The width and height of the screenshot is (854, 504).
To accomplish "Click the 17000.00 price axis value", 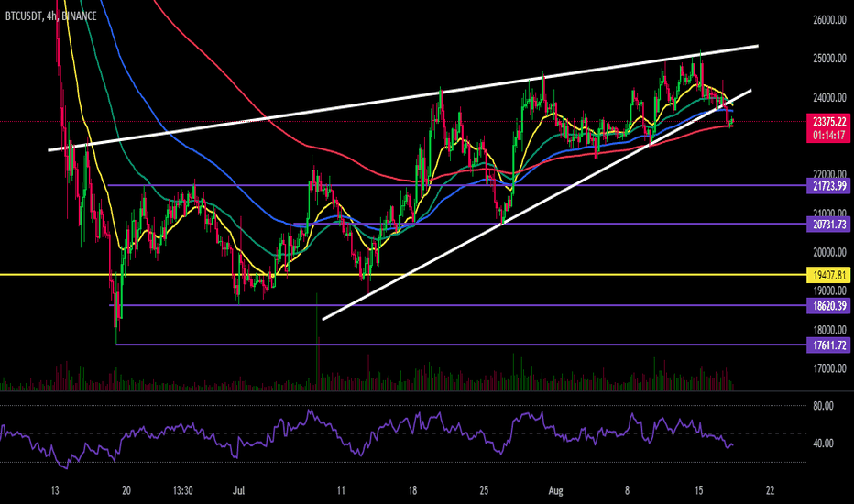I will click(829, 368).
